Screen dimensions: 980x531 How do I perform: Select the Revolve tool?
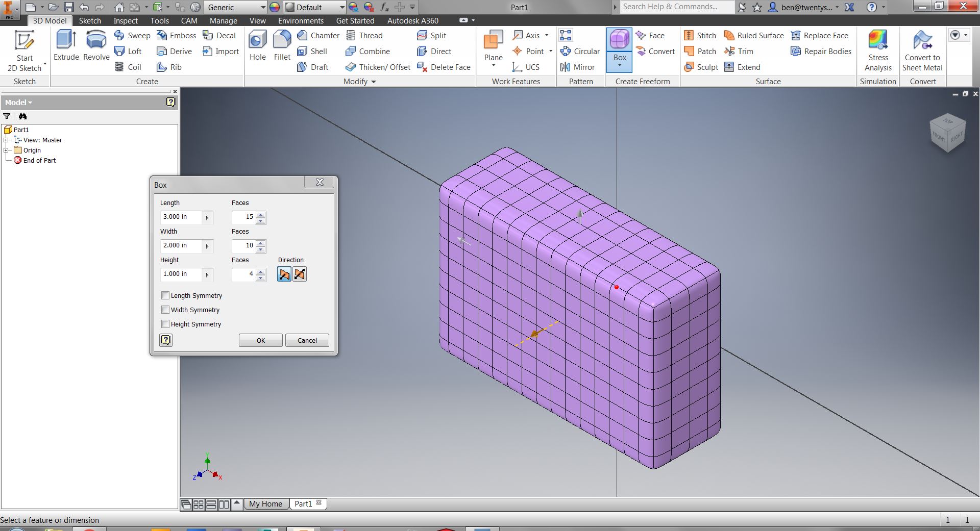point(96,46)
